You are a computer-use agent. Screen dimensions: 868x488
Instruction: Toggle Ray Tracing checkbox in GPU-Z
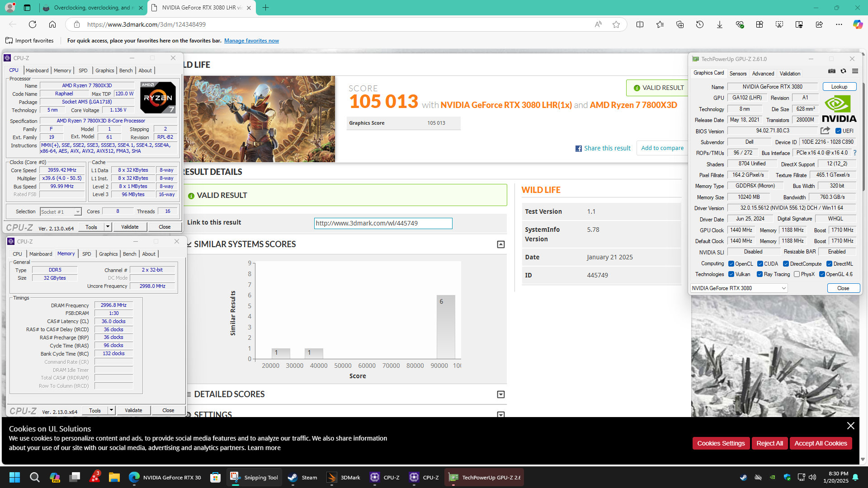tap(759, 274)
